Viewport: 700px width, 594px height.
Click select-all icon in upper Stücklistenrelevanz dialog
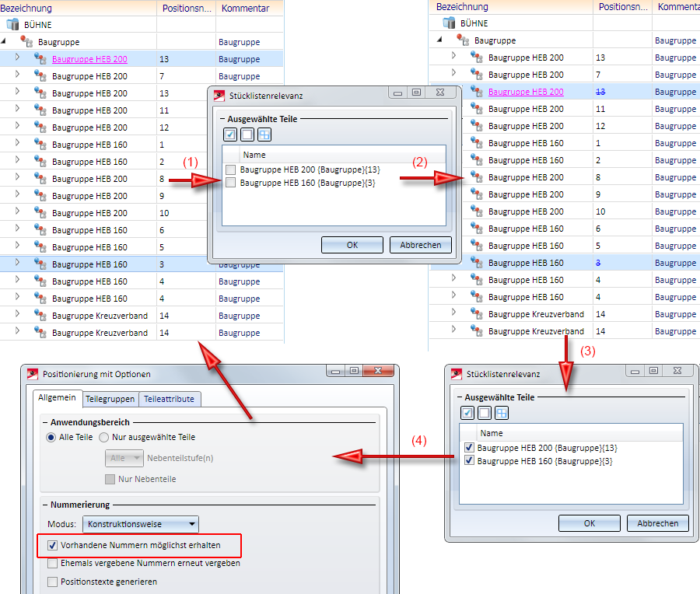[x=230, y=135]
